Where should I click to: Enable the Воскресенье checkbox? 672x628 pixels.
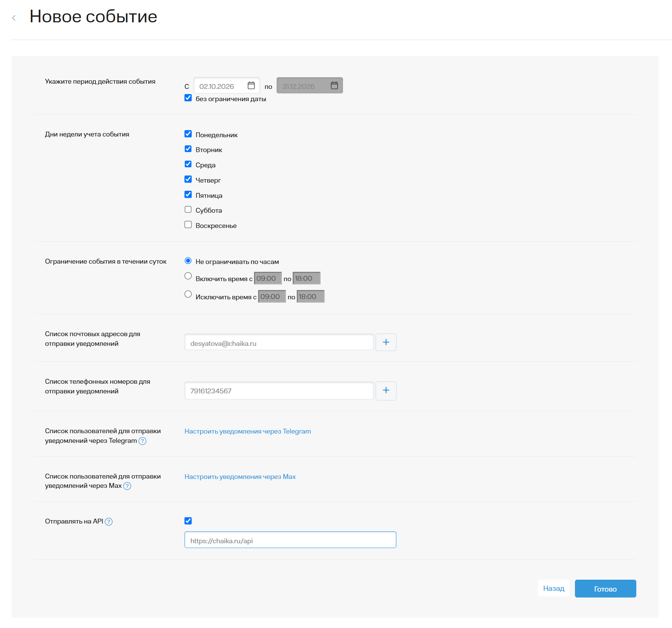click(x=188, y=225)
